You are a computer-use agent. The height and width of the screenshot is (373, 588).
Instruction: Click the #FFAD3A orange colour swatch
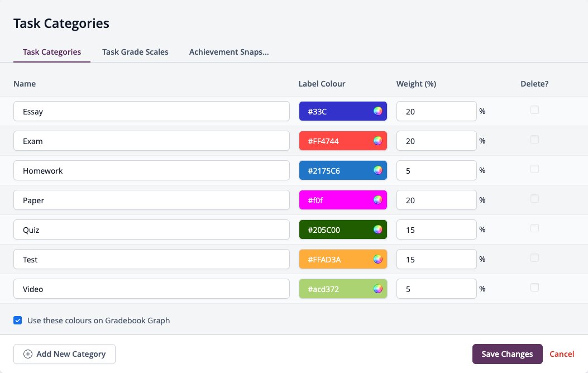tap(343, 260)
